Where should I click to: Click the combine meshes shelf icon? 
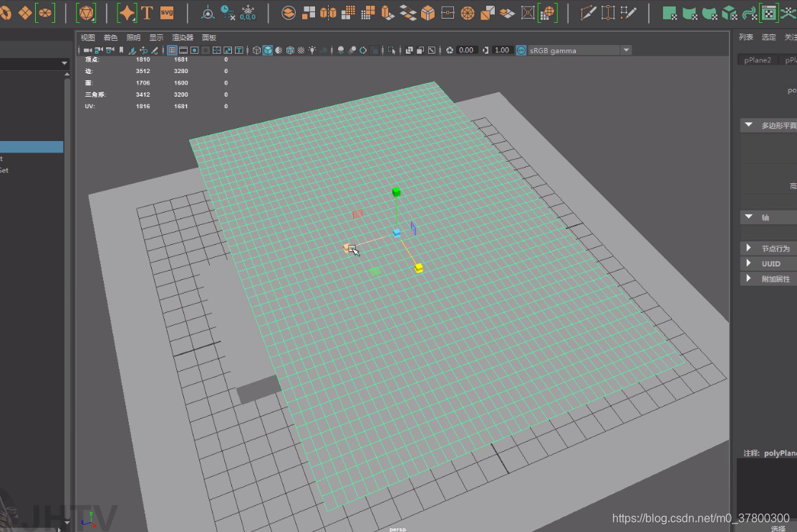[x=288, y=13]
